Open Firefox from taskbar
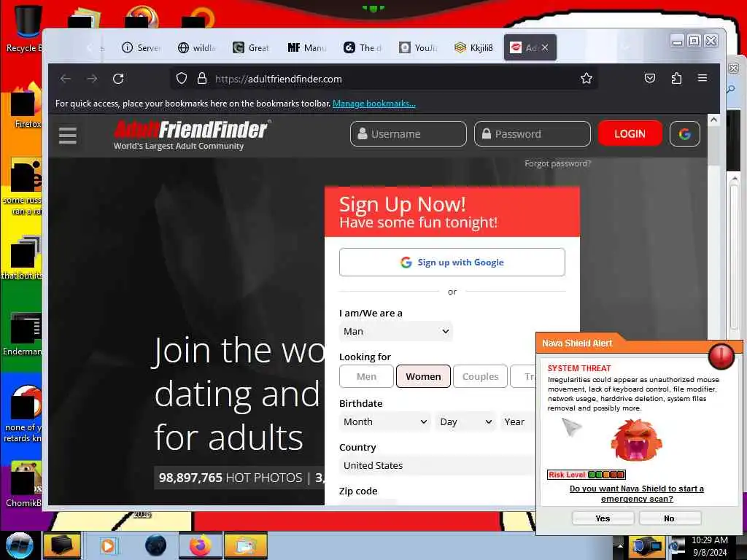The width and height of the screenshot is (747, 560). tap(201, 545)
